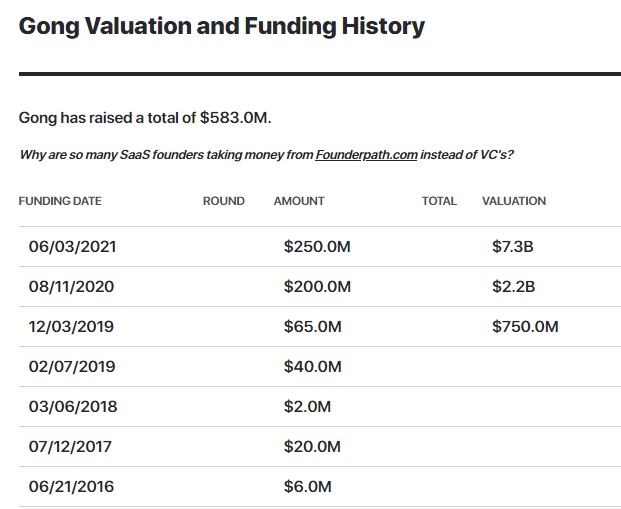Image resolution: width=621 pixels, height=509 pixels.
Task: Select the 03/06/2018 funding date
Action: click(72, 407)
